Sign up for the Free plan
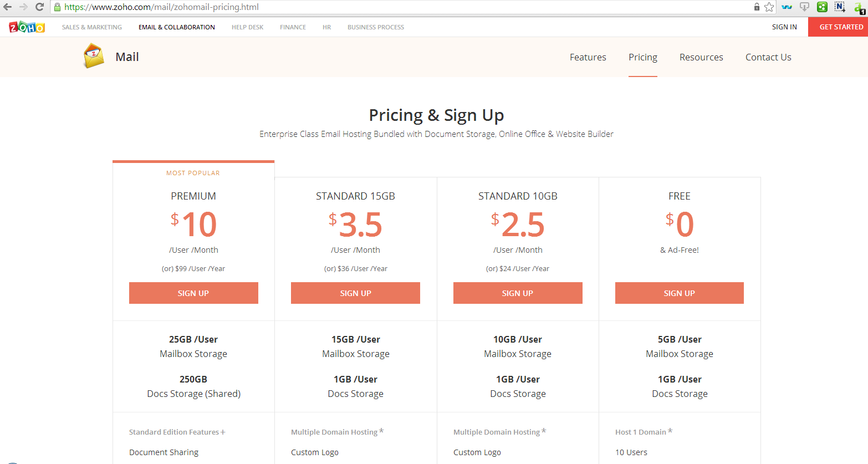868x464 pixels. pos(680,293)
